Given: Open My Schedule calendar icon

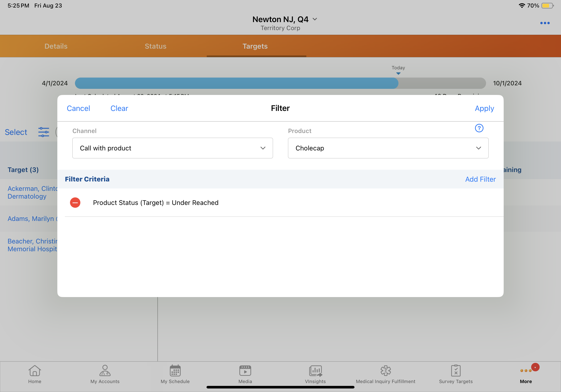Looking at the screenshot, I should click(175, 371).
